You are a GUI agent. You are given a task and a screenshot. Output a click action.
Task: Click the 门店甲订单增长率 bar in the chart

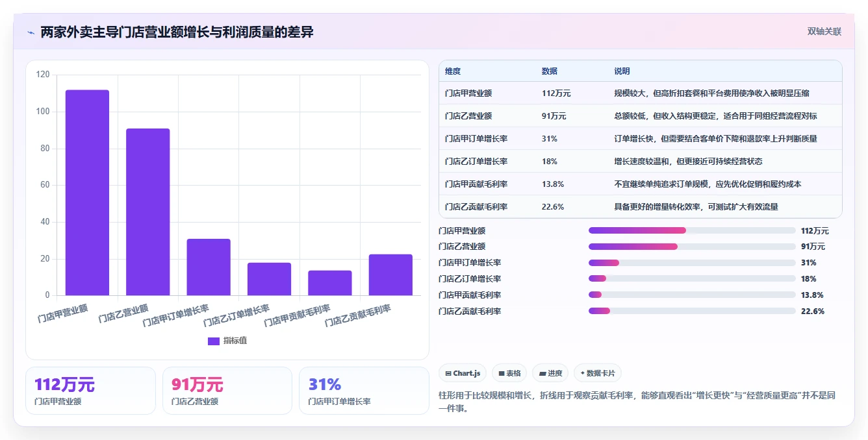pyautogui.click(x=209, y=267)
